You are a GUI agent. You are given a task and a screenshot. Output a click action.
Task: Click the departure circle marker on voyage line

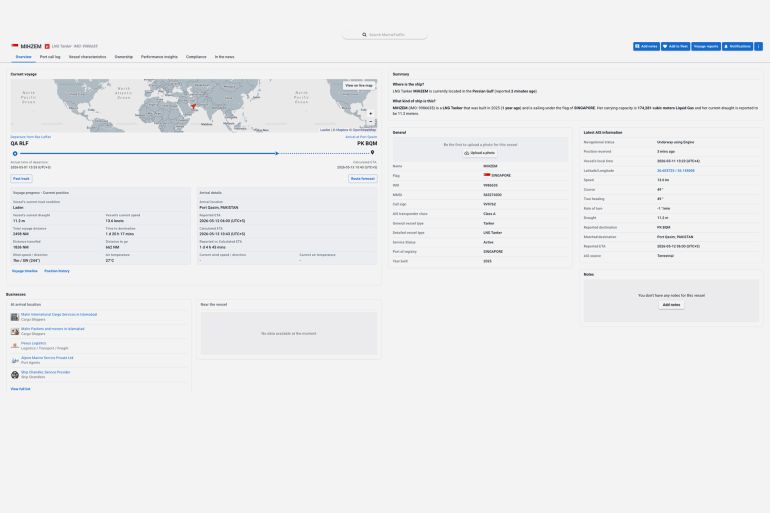click(15, 154)
